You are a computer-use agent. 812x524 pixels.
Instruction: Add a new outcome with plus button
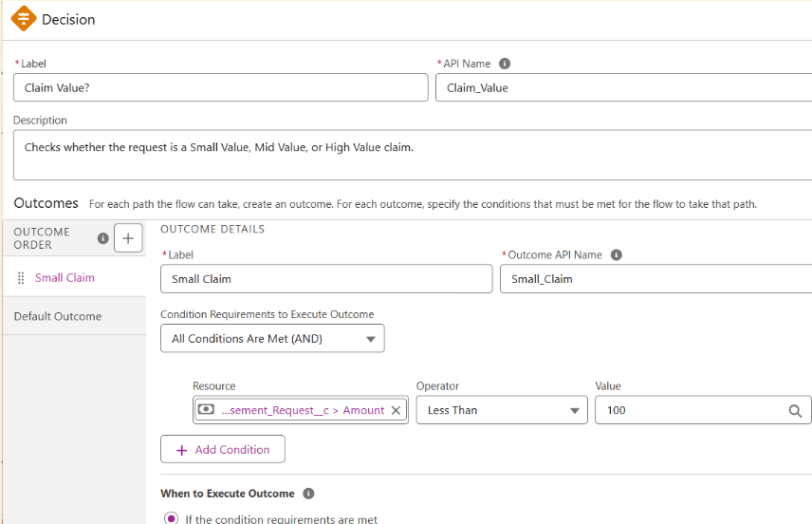point(128,238)
